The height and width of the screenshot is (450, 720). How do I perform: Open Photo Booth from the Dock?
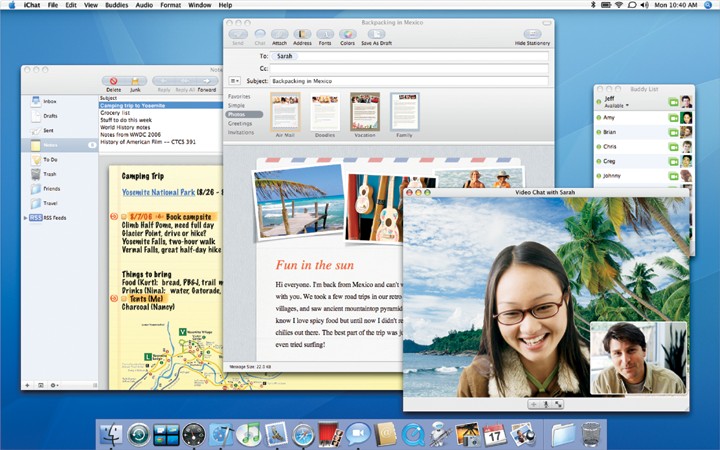click(330, 434)
